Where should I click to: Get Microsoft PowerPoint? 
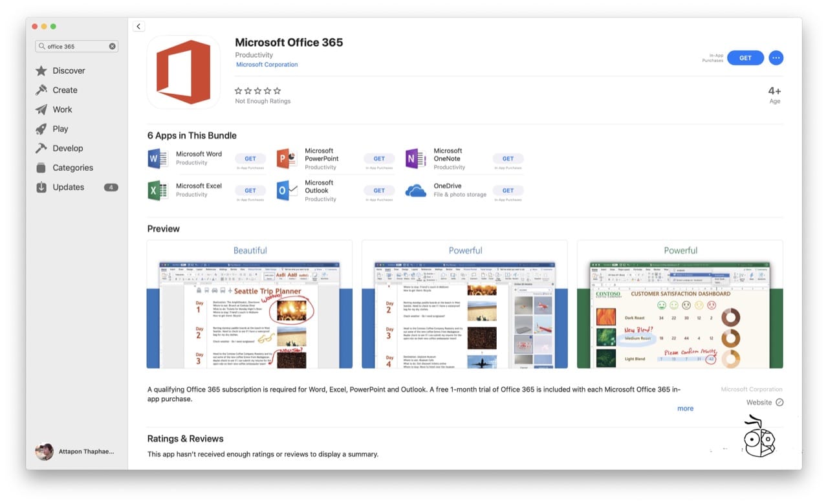point(379,159)
